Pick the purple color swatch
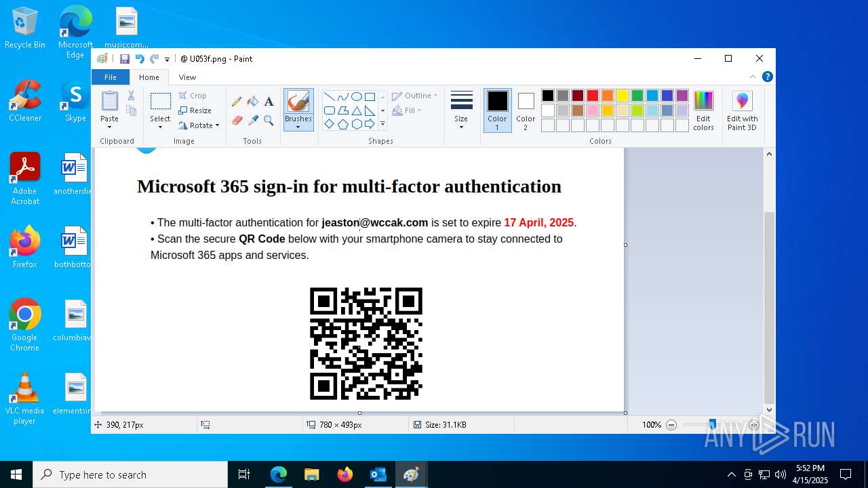Image resolution: width=868 pixels, height=488 pixels. [x=682, y=96]
